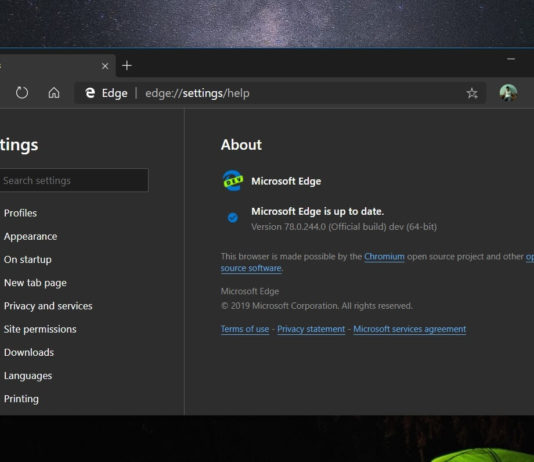Open On startup settings section
This screenshot has height=462, width=534.
point(28,259)
